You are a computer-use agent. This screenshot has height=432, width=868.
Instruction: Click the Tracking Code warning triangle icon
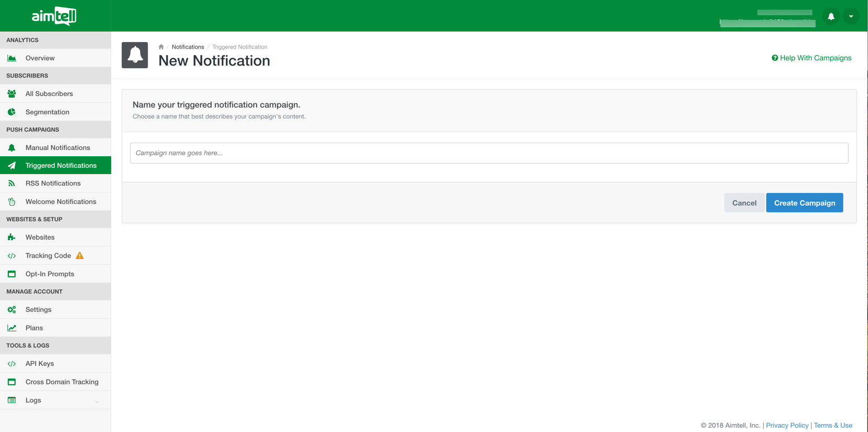click(80, 256)
